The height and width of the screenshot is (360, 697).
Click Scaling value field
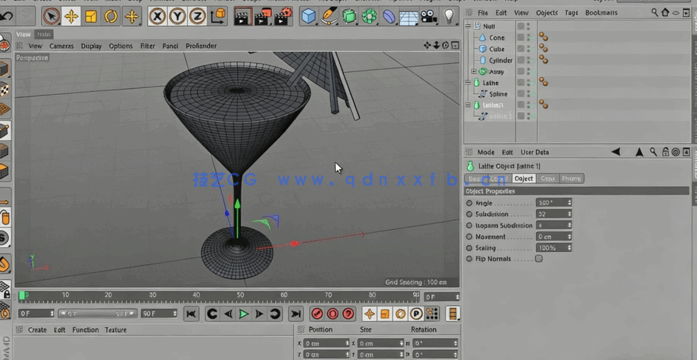(553, 248)
